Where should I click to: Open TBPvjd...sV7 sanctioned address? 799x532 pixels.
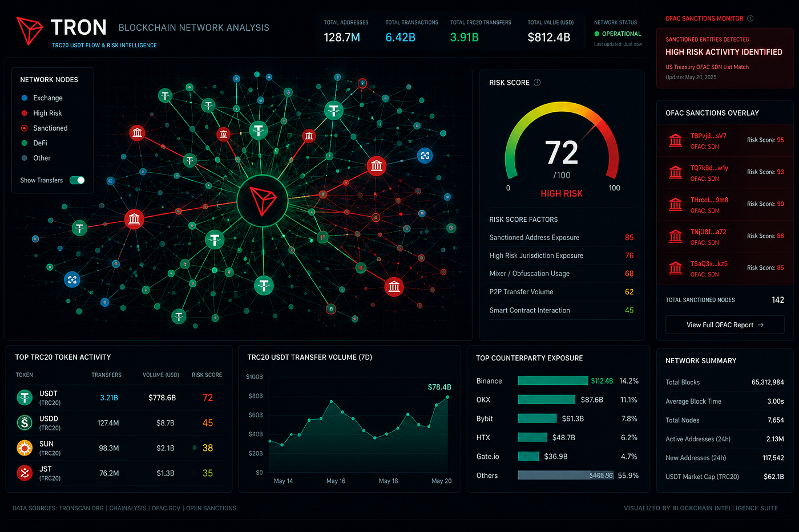click(708, 136)
